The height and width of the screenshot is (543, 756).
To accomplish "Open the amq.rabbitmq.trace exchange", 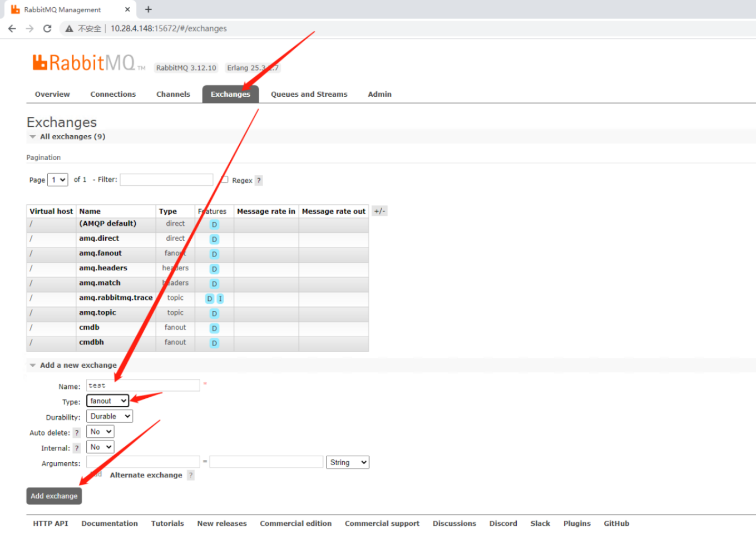I will [116, 298].
